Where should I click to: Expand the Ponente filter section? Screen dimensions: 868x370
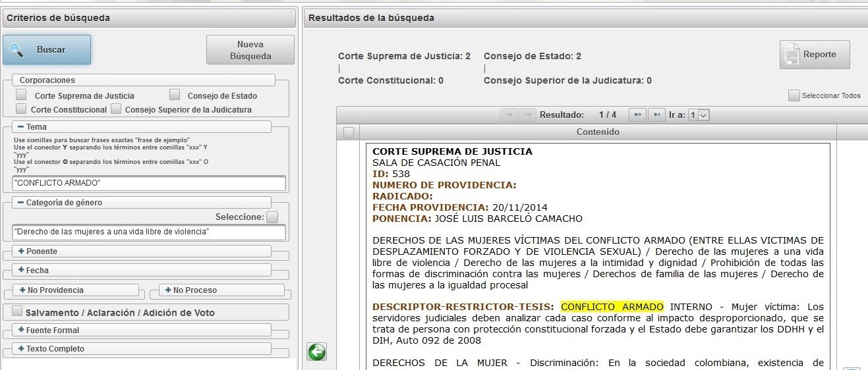21,251
